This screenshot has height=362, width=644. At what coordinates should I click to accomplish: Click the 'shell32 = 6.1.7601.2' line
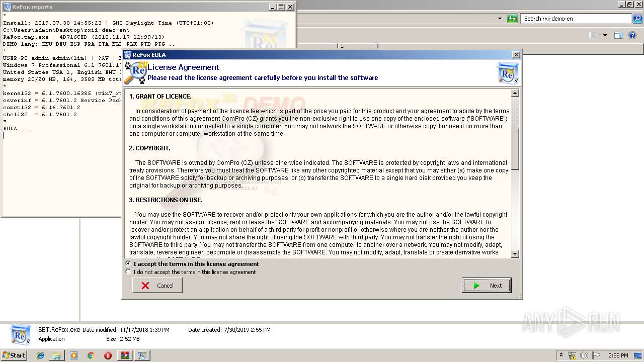coord(40,115)
